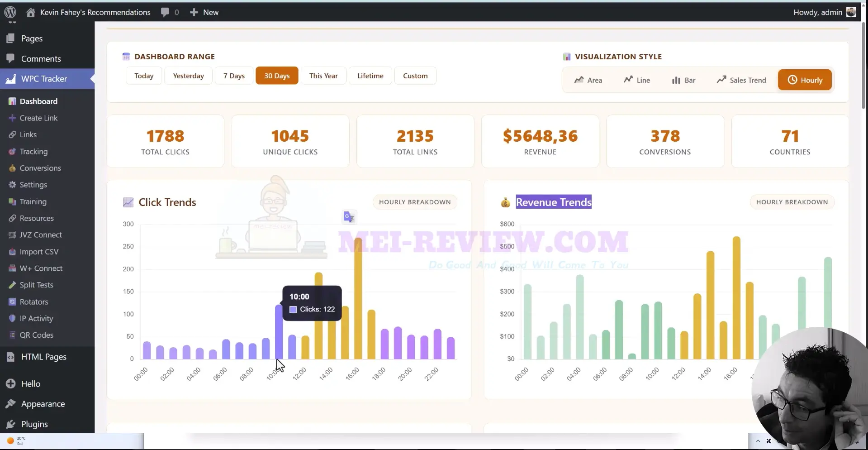Image resolution: width=868 pixels, height=450 pixels.
Task: Switch visualization to Area style
Action: (588, 80)
